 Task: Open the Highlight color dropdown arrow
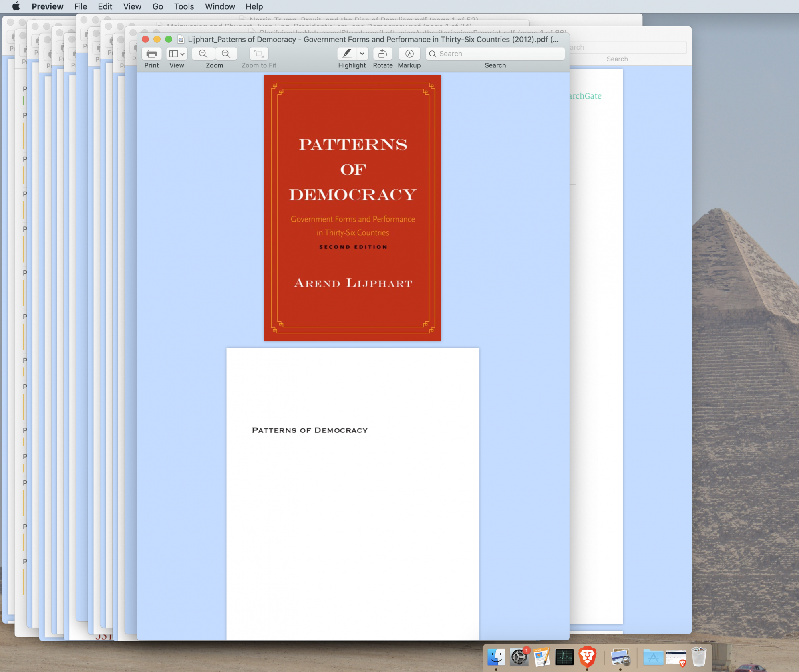pyautogui.click(x=362, y=54)
